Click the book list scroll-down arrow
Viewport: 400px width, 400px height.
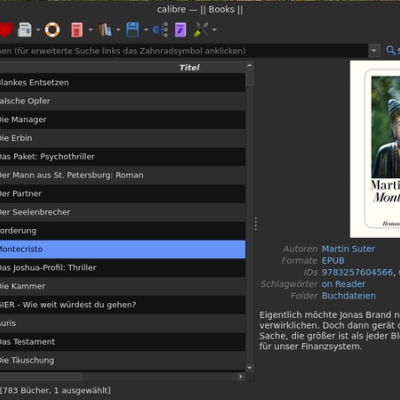250,368
